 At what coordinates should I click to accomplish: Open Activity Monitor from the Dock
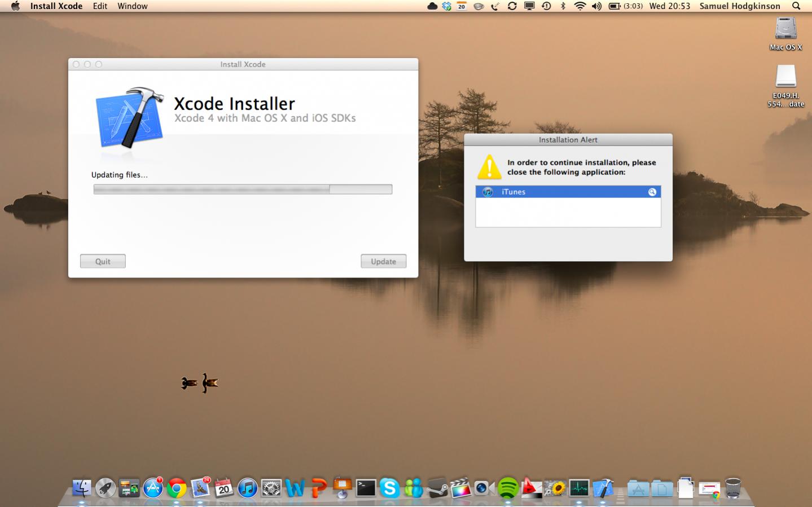579,488
